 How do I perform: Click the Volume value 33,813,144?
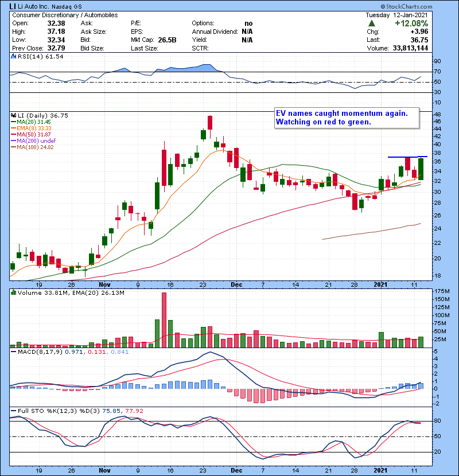point(410,48)
